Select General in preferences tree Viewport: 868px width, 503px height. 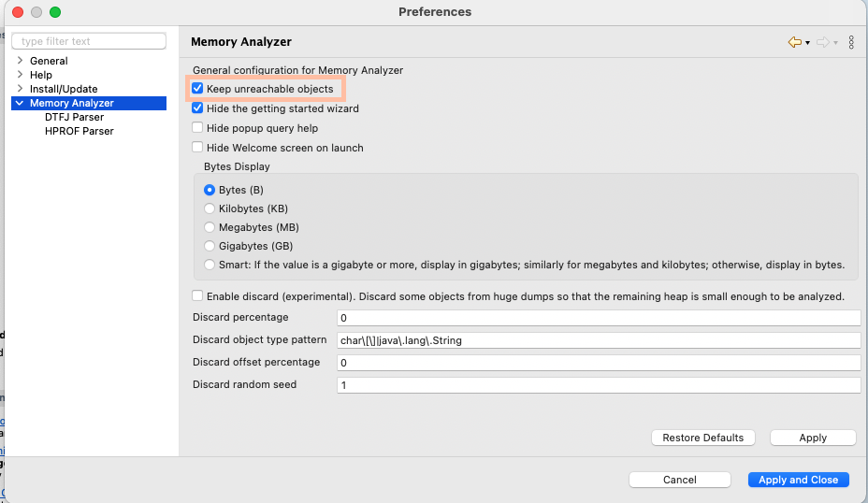click(49, 61)
